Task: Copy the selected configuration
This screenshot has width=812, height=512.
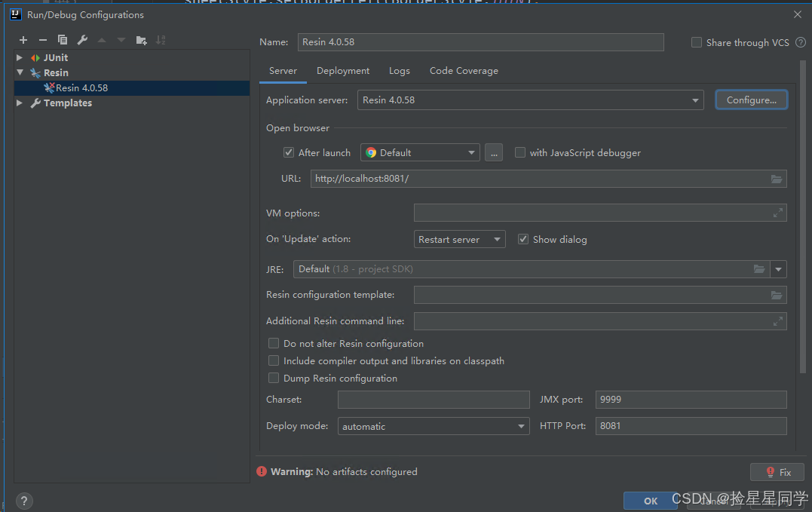Action: click(x=63, y=40)
